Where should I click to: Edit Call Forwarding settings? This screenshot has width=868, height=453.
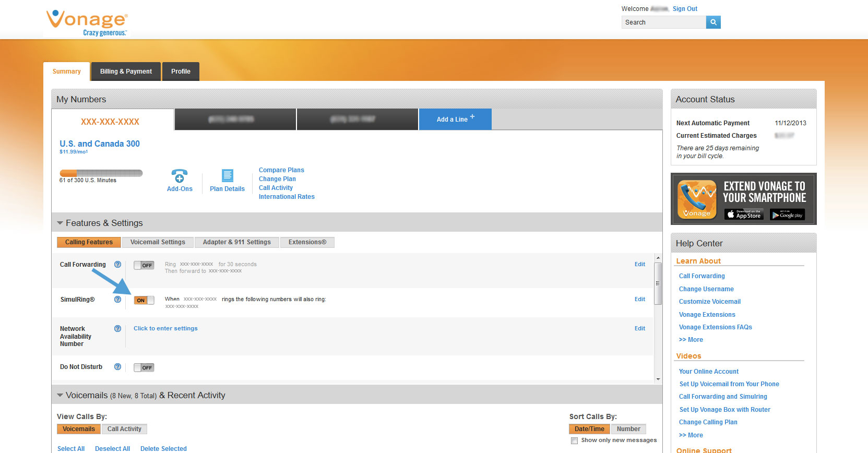pos(640,264)
